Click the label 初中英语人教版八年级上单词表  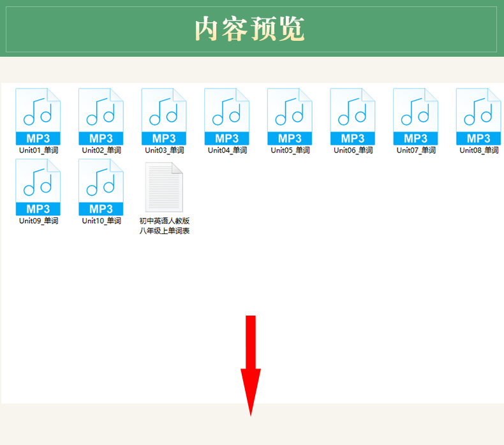pyautogui.click(x=164, y=226)
